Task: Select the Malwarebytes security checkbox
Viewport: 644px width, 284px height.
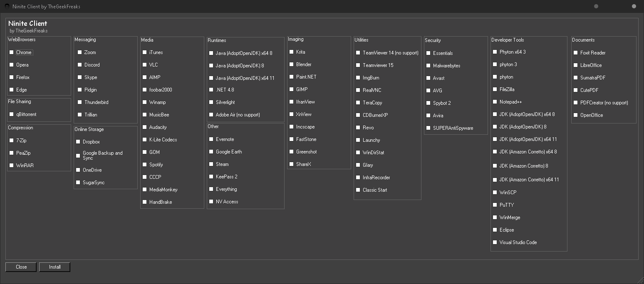Action: [429, 66]
